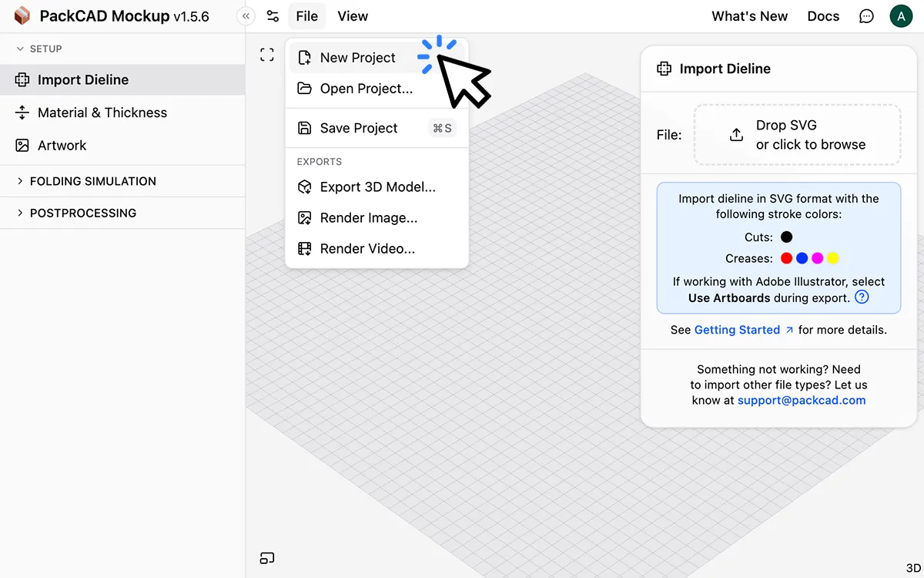Choose Export 3D Model... menu entry
The width and height of the screenshot is (924, 578).
[x=377, y=187]
